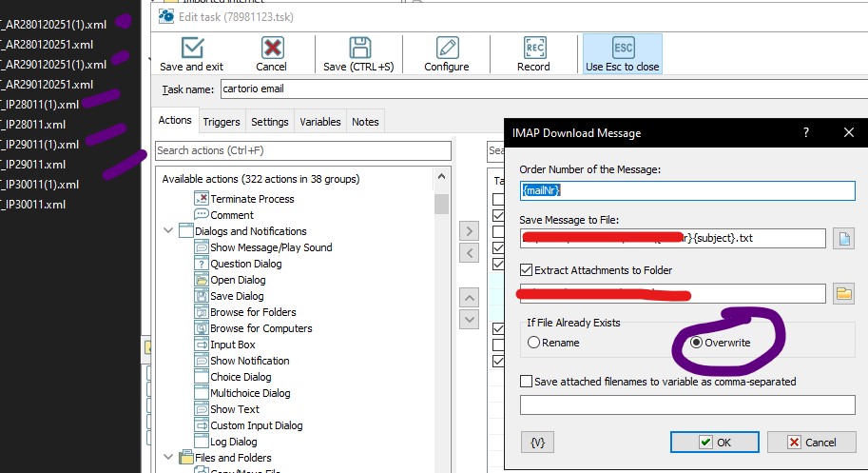The width and height of the screenshot is (868, 473).
Task: Open the Variables tab
Action: coord(319,122)
